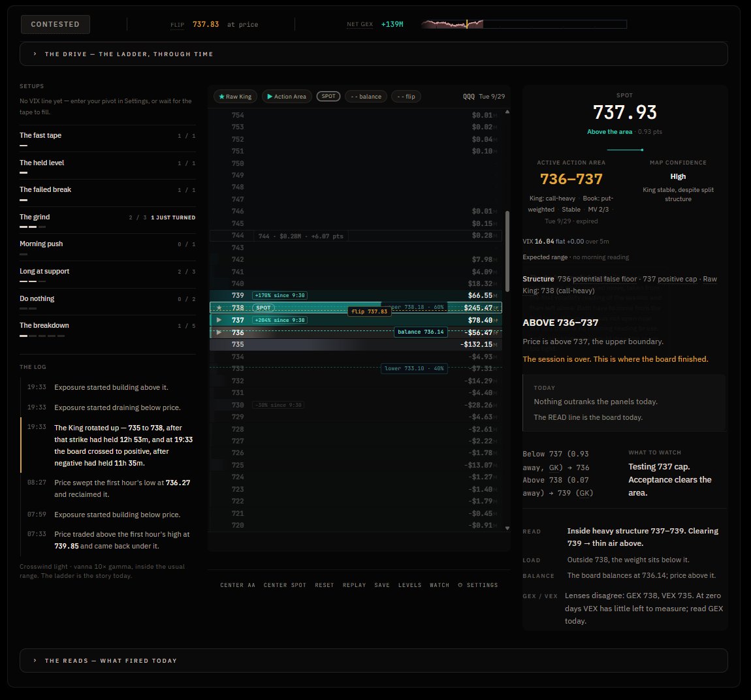Click the ladder's vertical scrollbar thumb
The height and width of the screenshot is (700, 751).
point(507,251)
